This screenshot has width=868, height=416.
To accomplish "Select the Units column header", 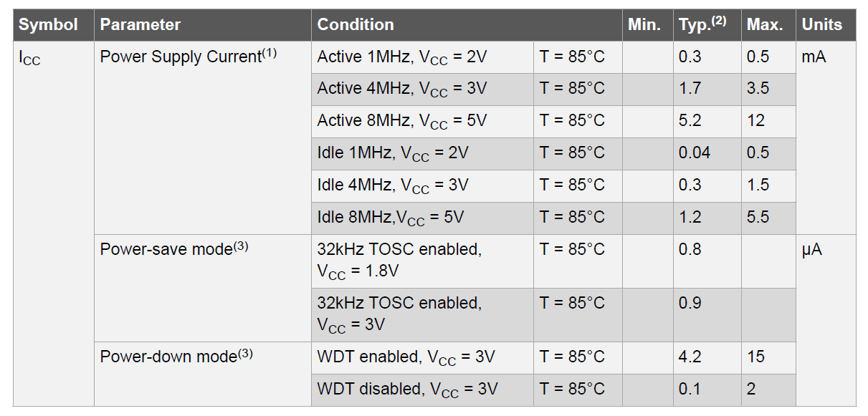I will [x=822, y=25].
